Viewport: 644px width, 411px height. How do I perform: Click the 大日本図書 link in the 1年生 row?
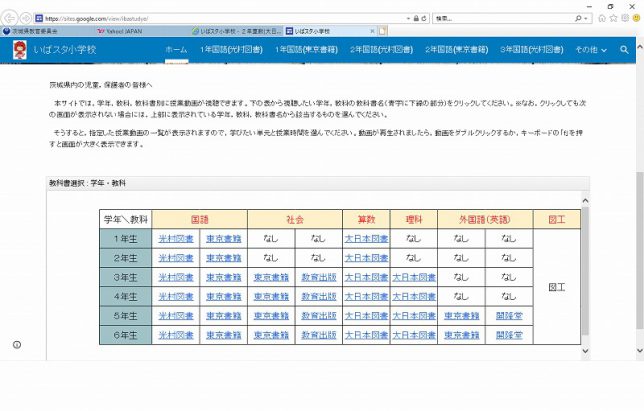tap(365, 239)
